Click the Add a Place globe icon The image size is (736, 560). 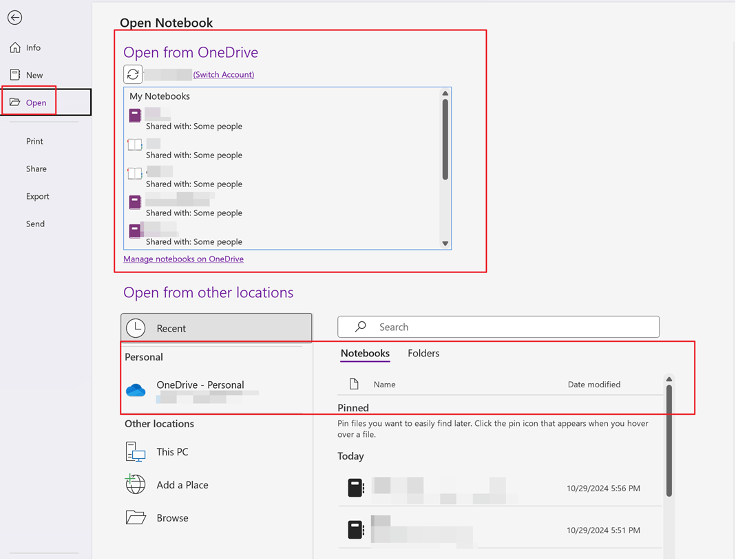tap(135, 484)
